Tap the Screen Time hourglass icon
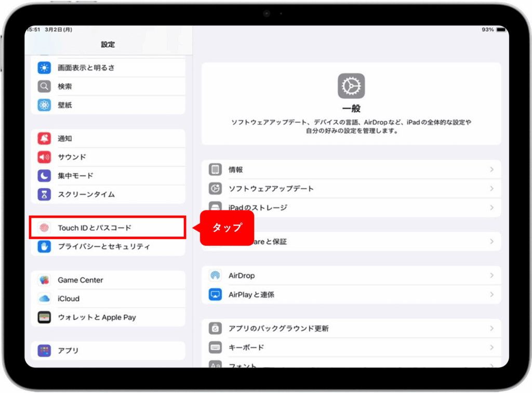The height and width of the screenshot is (393, 532). point(44,194)
